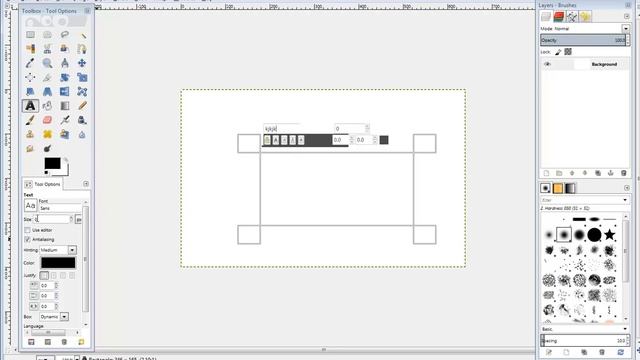
Task: Select the Ink tool
Action: (82, 120)
